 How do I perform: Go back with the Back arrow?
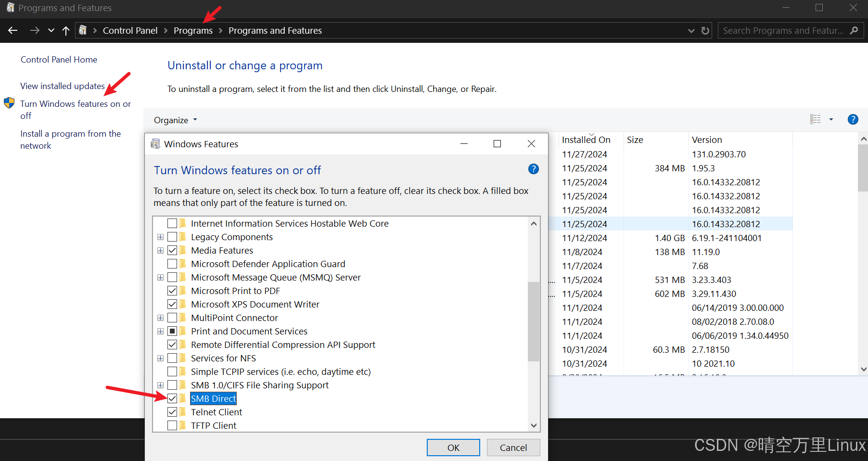tap(13, 30)
